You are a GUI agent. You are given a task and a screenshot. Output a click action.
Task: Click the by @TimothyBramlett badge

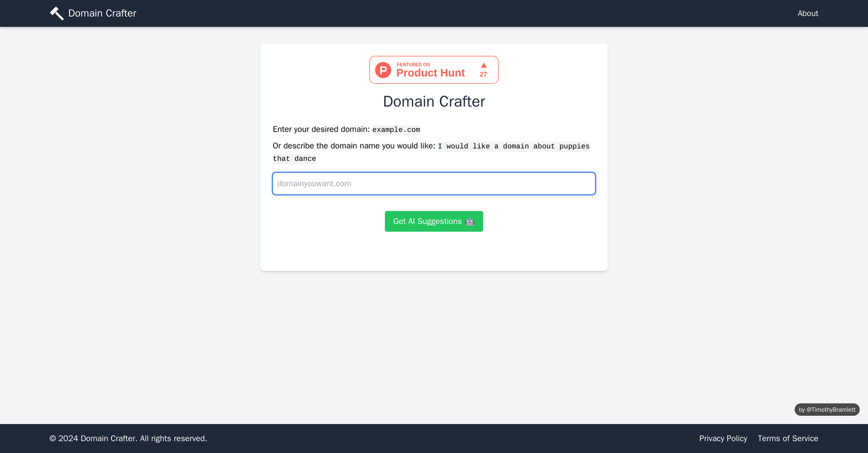(827, 409)
